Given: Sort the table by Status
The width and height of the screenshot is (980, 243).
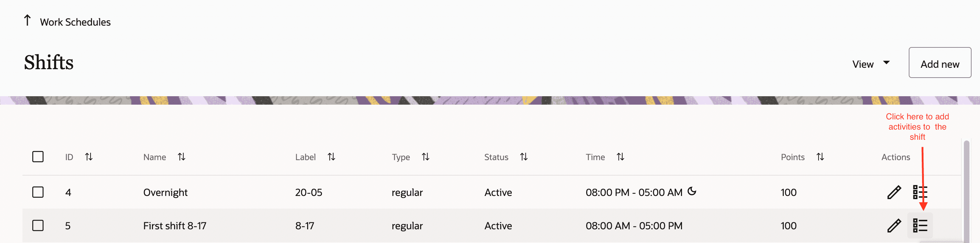Looking at the screenshot, I should 524,157.
